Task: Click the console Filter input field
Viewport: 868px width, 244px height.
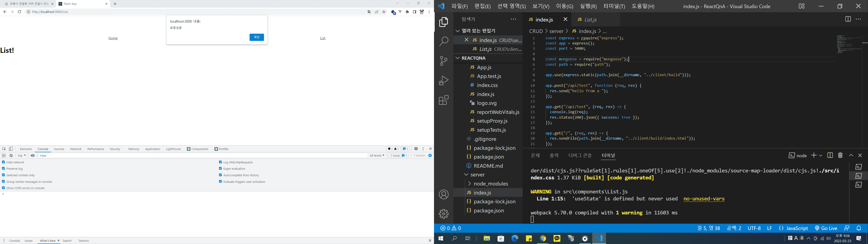Action: (x=202, y=156)
